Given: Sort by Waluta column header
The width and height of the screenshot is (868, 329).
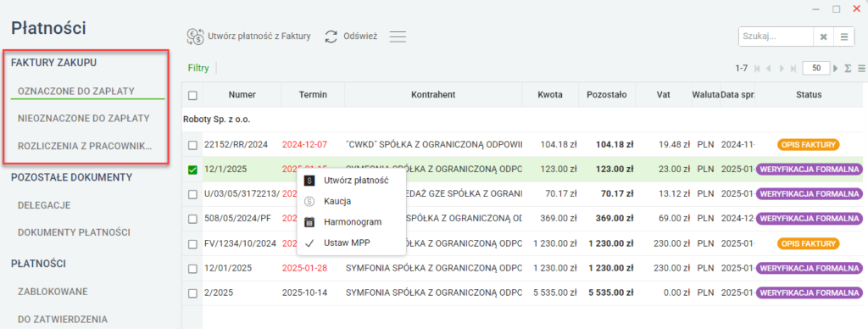Looking at the screenshot, I should pyautogui.click(x=705, y=95).
